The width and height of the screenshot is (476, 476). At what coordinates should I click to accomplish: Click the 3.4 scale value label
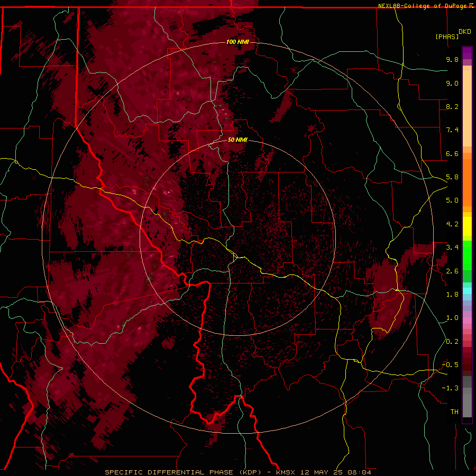[452, 248]
